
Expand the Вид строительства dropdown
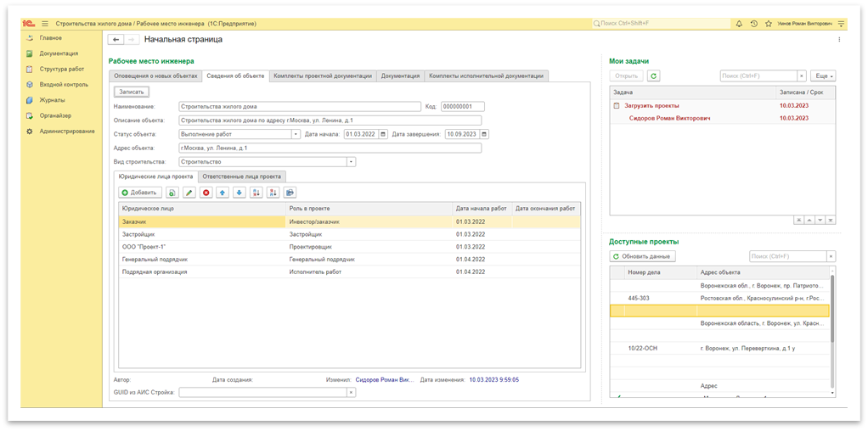(351, 161)
